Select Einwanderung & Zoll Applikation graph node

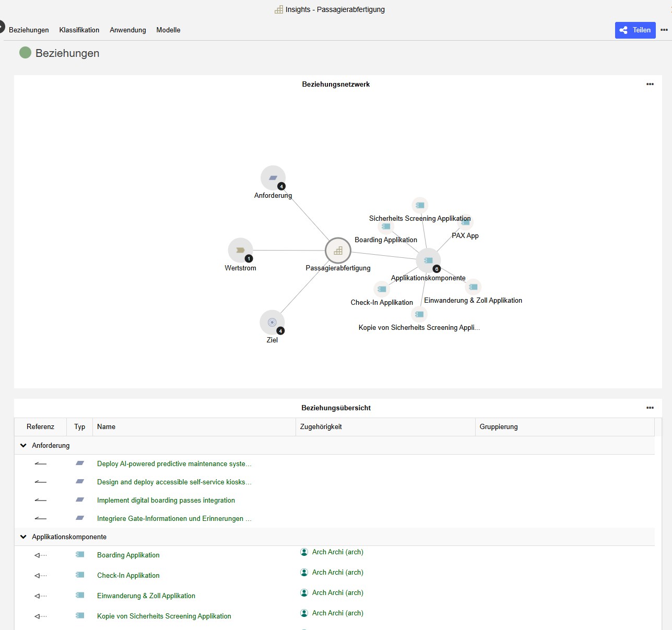[x=473, y=287]
